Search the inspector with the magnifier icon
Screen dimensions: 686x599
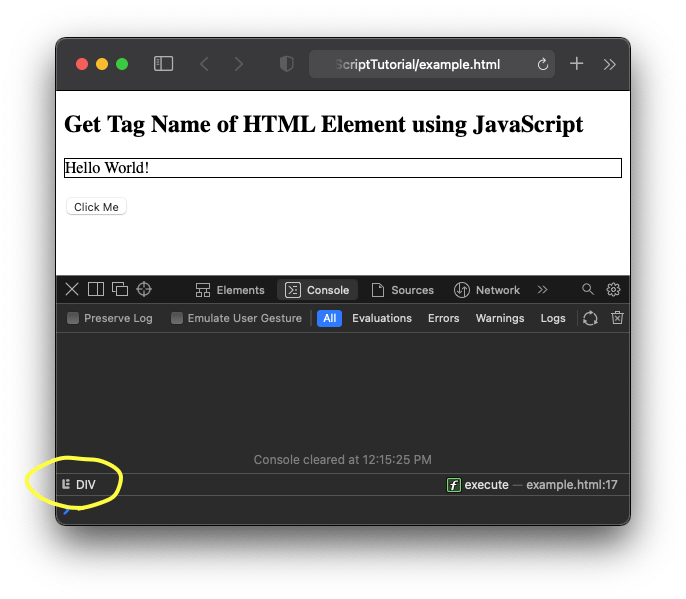point(588,289)
